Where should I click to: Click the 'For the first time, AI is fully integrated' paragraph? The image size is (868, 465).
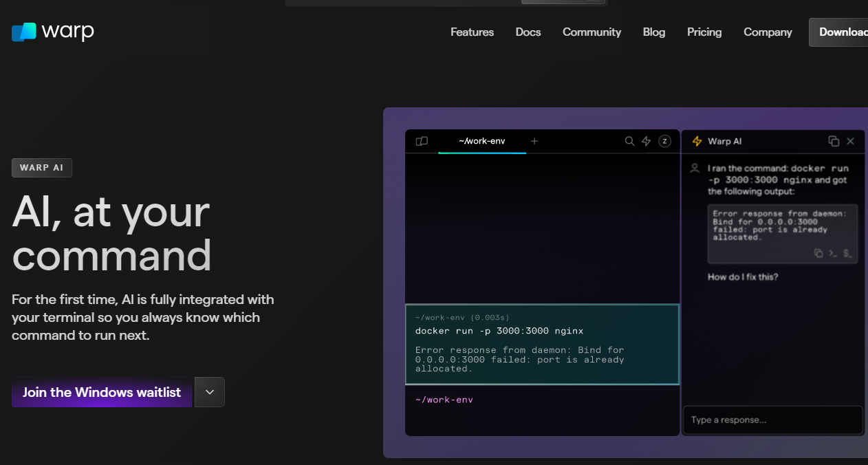143,318
